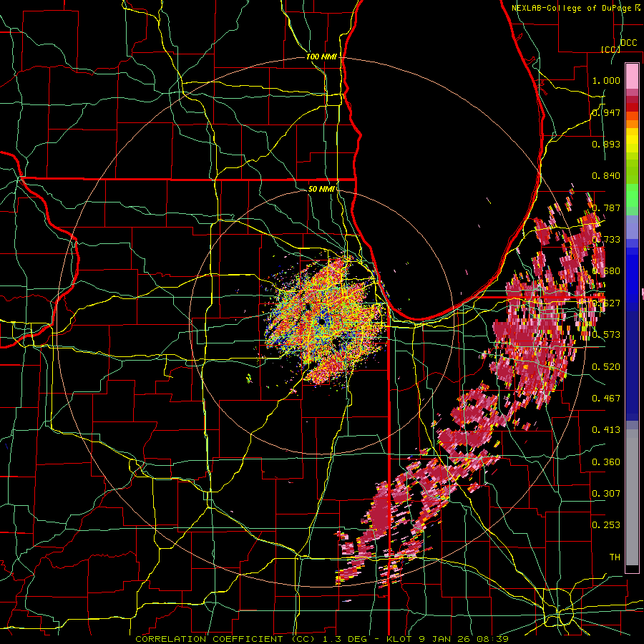Viewport: 644px width, 644px height.
Task: Pick the light pink top color bar segment
Action: tap(632, 76)
